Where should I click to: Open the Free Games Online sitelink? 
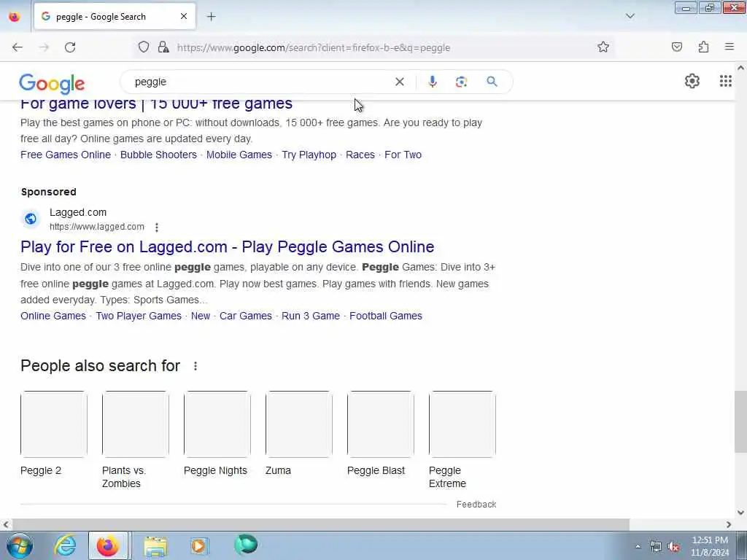point(66,155)
